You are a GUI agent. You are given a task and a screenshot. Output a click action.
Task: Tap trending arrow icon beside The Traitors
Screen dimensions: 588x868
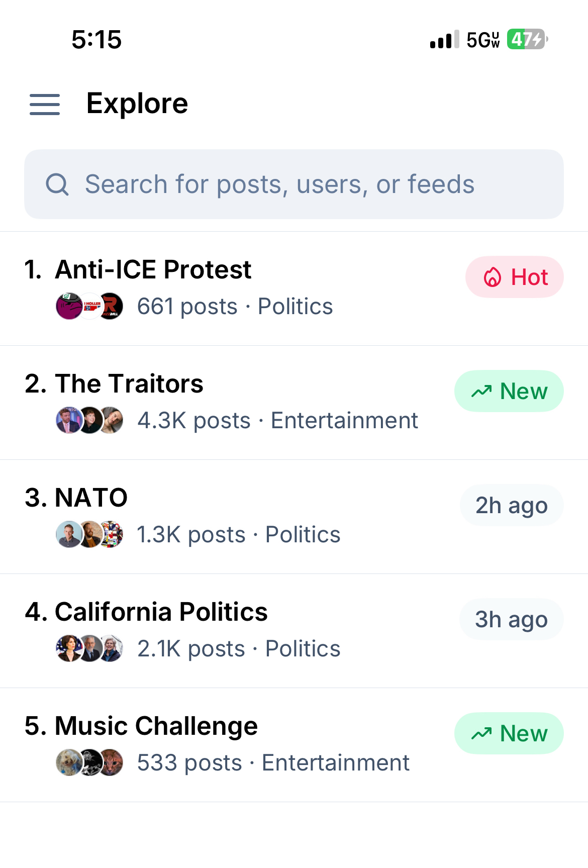point(481,392)
